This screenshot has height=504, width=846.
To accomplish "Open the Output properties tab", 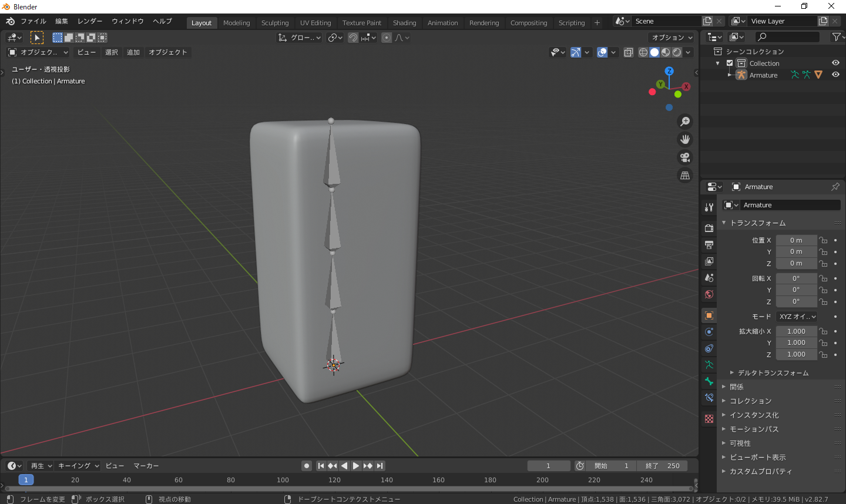I will point(709,244).
